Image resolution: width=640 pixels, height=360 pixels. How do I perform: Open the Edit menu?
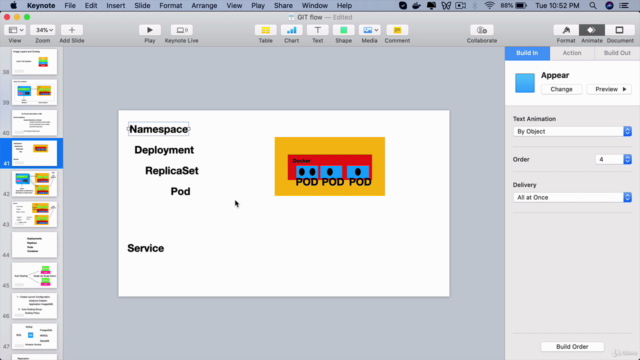coord(91,6)
